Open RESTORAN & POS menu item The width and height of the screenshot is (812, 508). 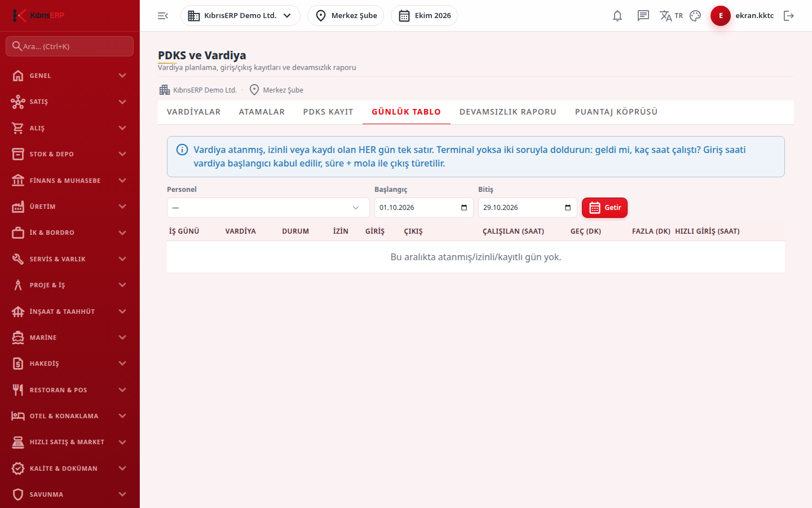click(x=70, y=390)
